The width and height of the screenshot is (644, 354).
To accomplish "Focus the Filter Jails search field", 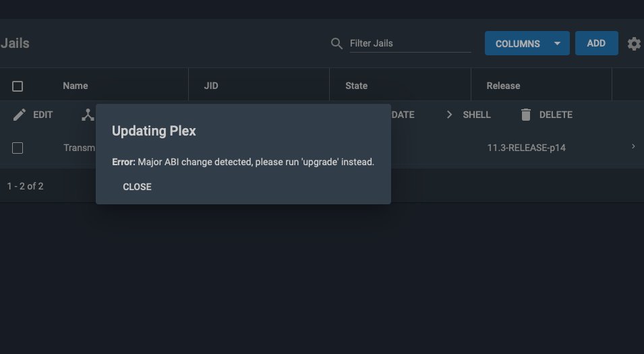I will pos(410,44).
